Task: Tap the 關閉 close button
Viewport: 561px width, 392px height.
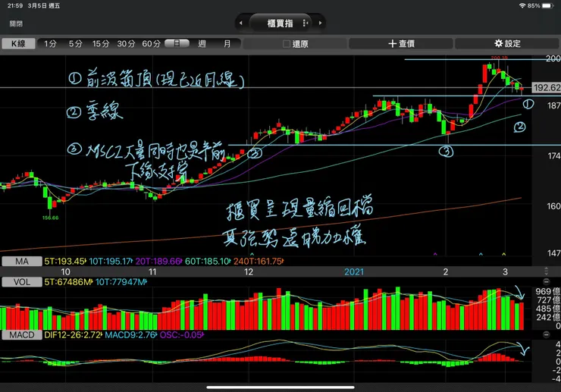Action: tap(16, 24)
